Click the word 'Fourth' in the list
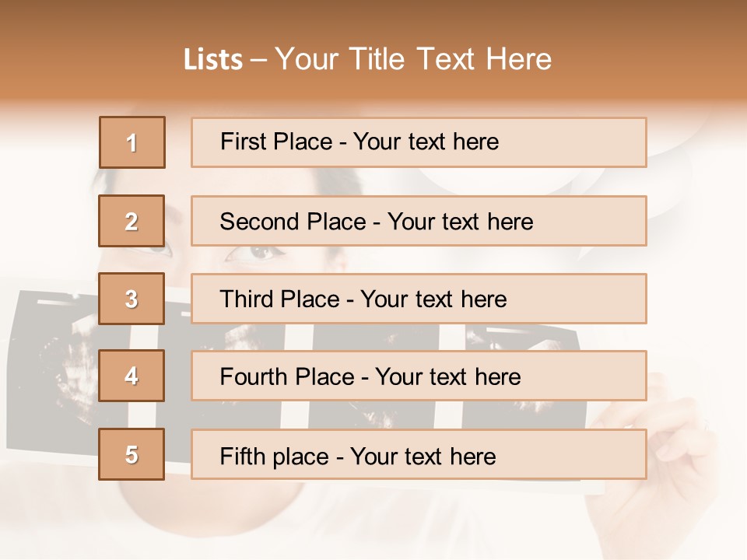This screenshot has height=560, width=747. click(x=254, y=377)
